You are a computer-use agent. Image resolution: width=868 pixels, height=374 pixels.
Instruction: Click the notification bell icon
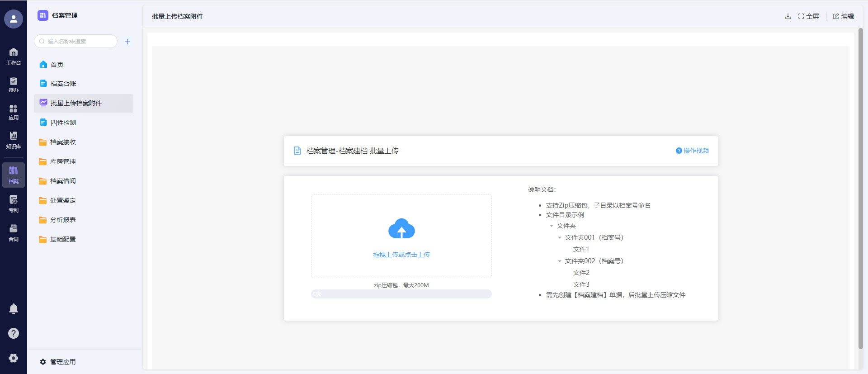pos(14,309)
